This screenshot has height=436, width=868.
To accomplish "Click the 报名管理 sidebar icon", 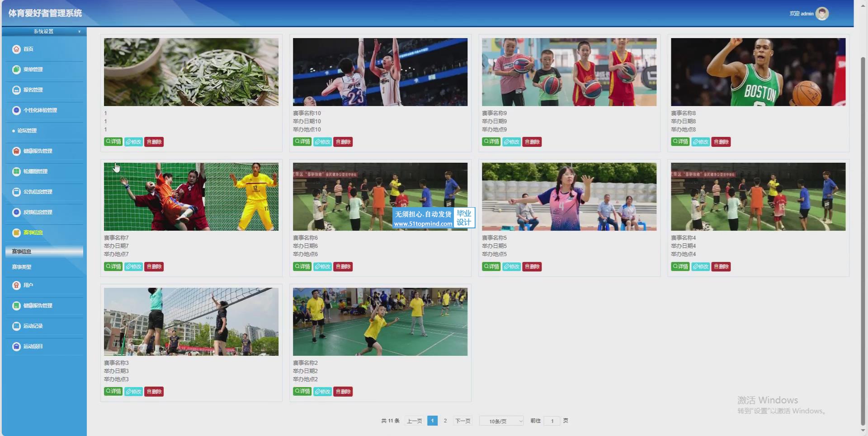I will (16, 90).
